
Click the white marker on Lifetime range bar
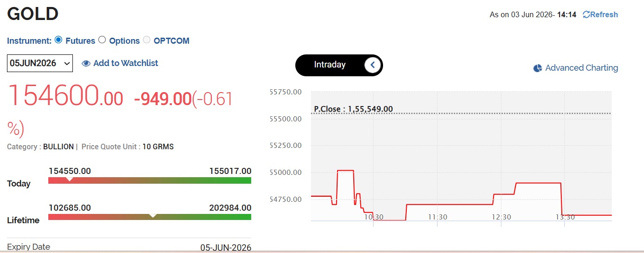[152, 215]
